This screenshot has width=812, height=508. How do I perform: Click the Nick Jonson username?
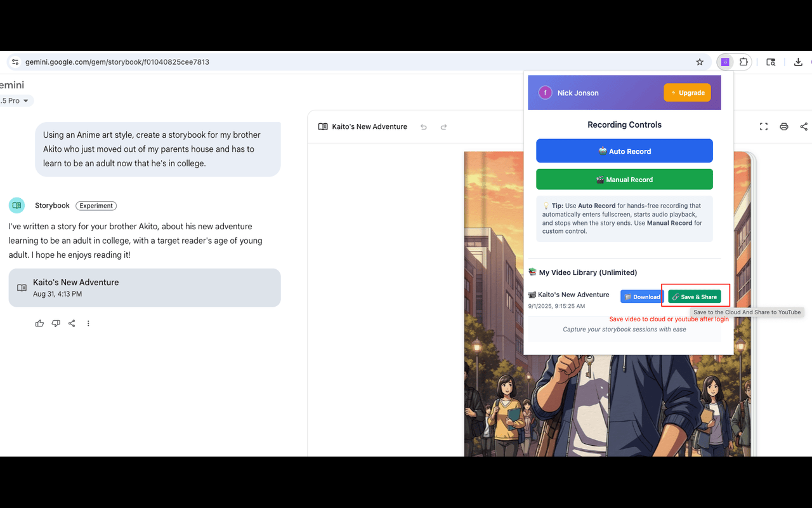[578, 93]
